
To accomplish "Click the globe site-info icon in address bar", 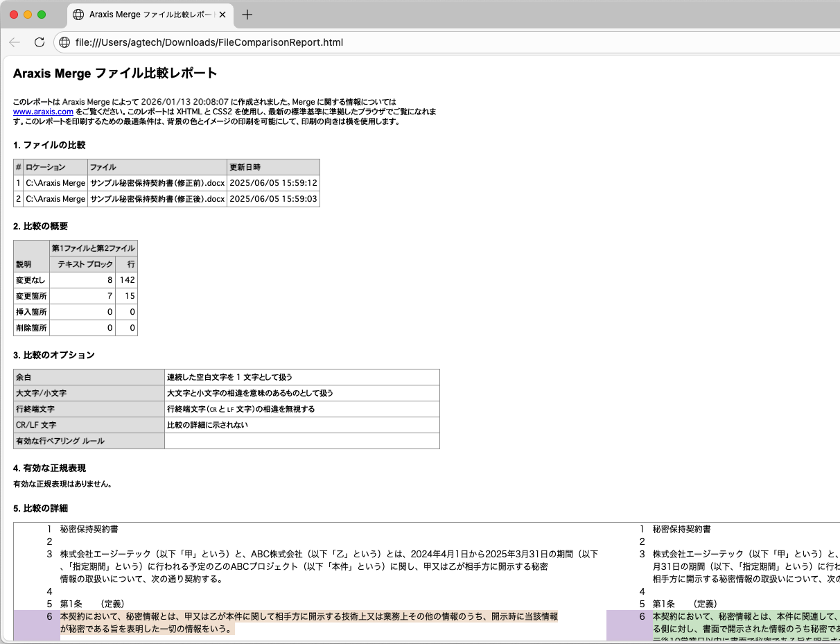I will [64, 42].
